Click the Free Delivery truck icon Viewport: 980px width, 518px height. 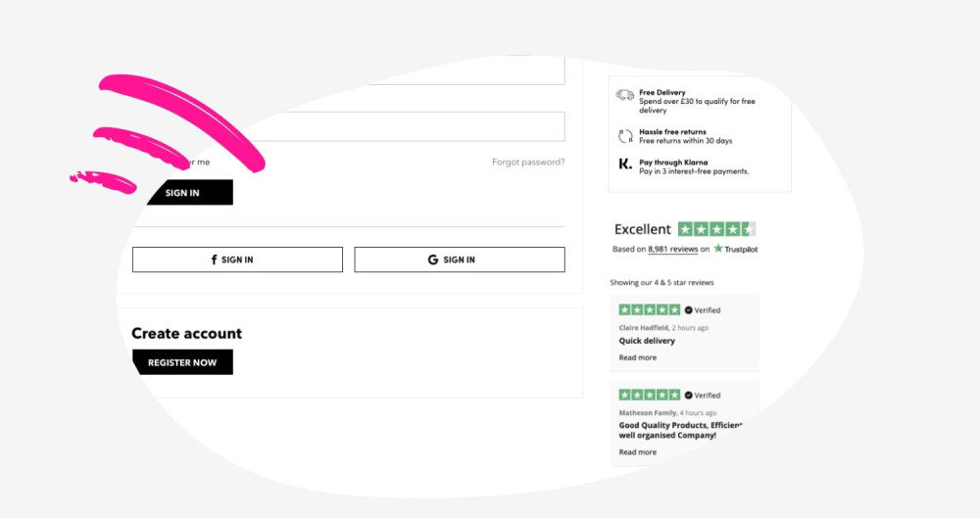click(624, 95)
